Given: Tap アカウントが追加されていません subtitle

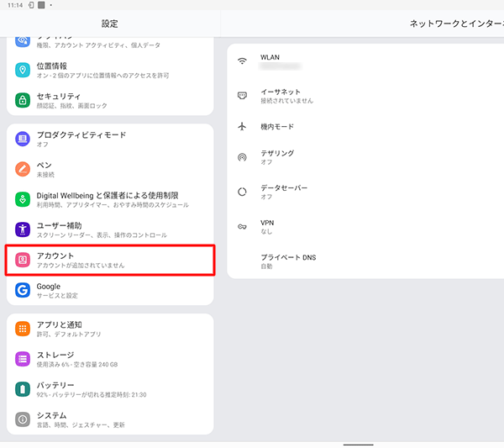Looking at the screenshot, I should coord(81,266).
